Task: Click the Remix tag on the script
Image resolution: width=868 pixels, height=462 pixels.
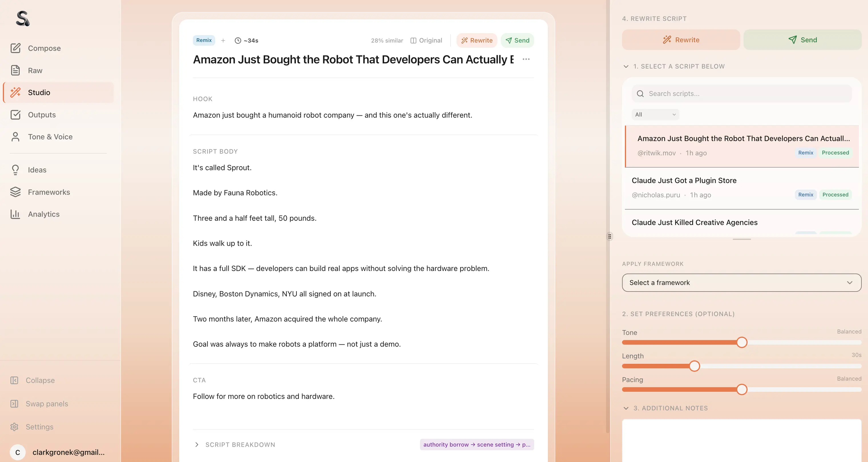Action: coord(204,40)
